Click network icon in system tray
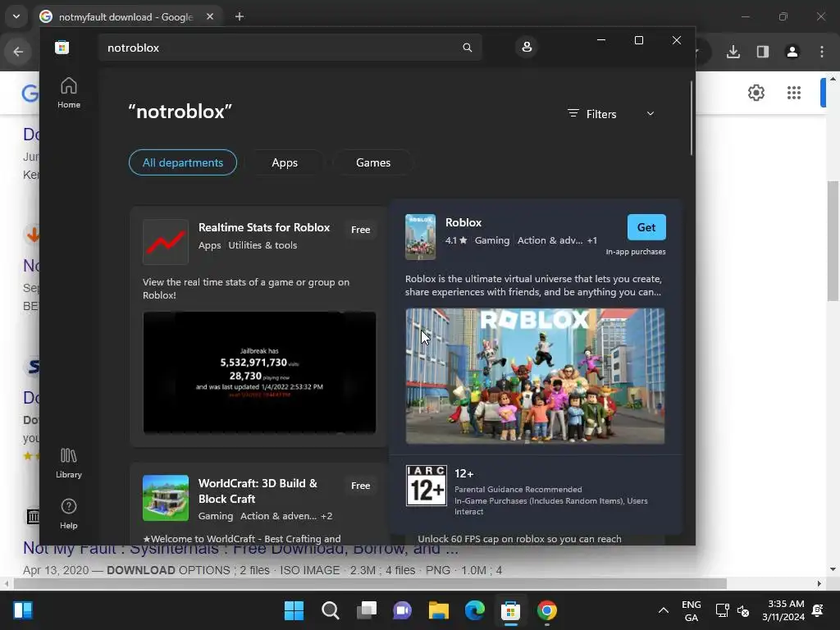Viewport: 840px width, 630px height. (x=722, y=610)
